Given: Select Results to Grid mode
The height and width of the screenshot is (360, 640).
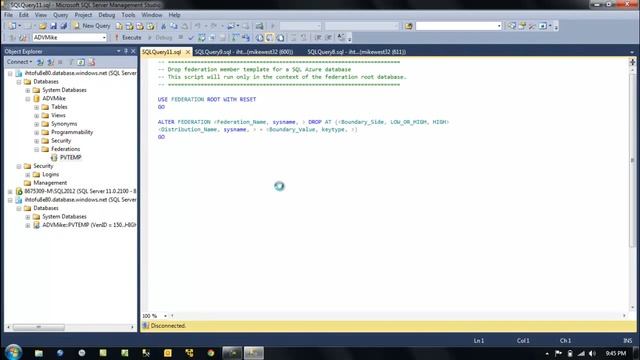Looking at the screenshot, I should [270, 38].
